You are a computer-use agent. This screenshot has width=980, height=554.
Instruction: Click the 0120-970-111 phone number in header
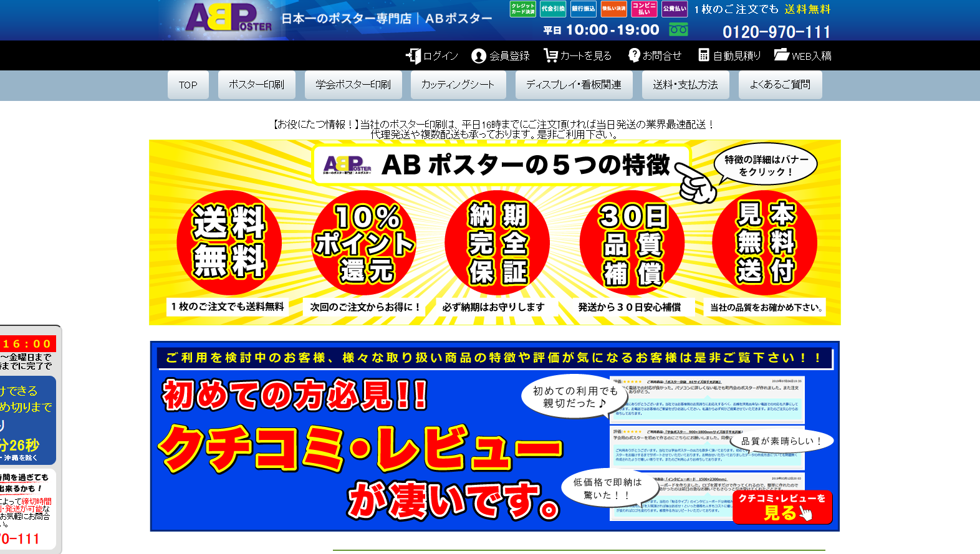776,32
